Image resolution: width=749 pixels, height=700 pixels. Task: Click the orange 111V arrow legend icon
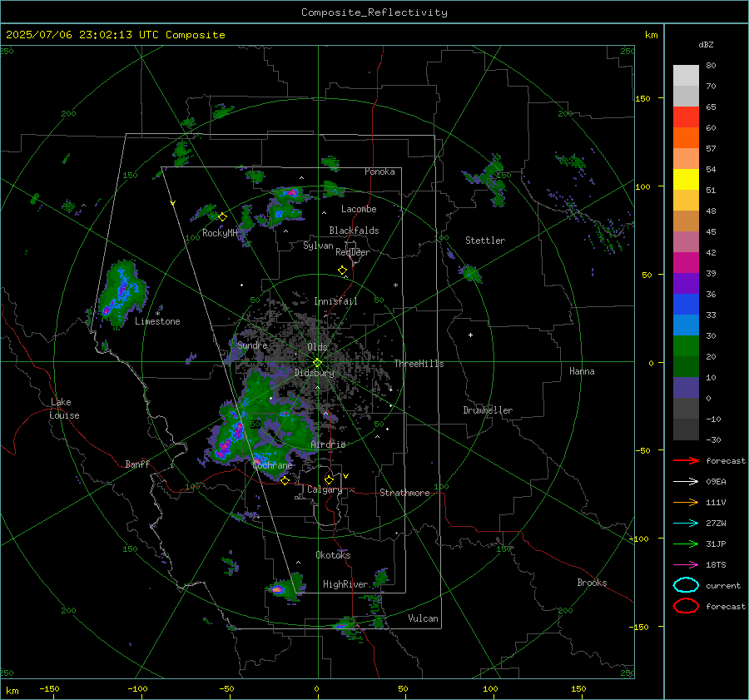(686, 502)
